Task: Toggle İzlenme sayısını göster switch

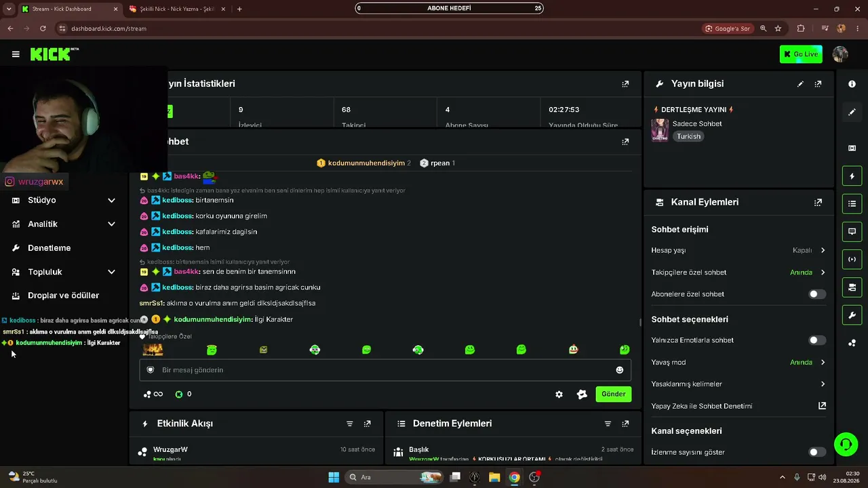Action: pyautogui.click(x=817, y=452)
